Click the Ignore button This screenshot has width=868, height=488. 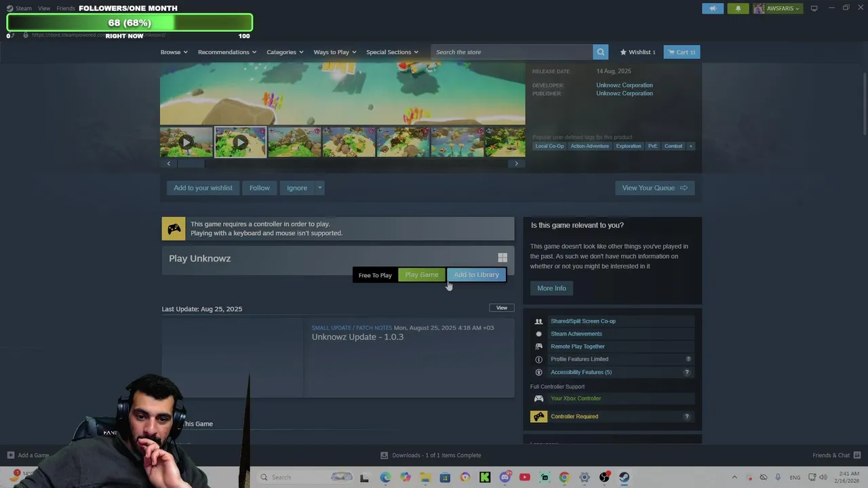point(297,188)
